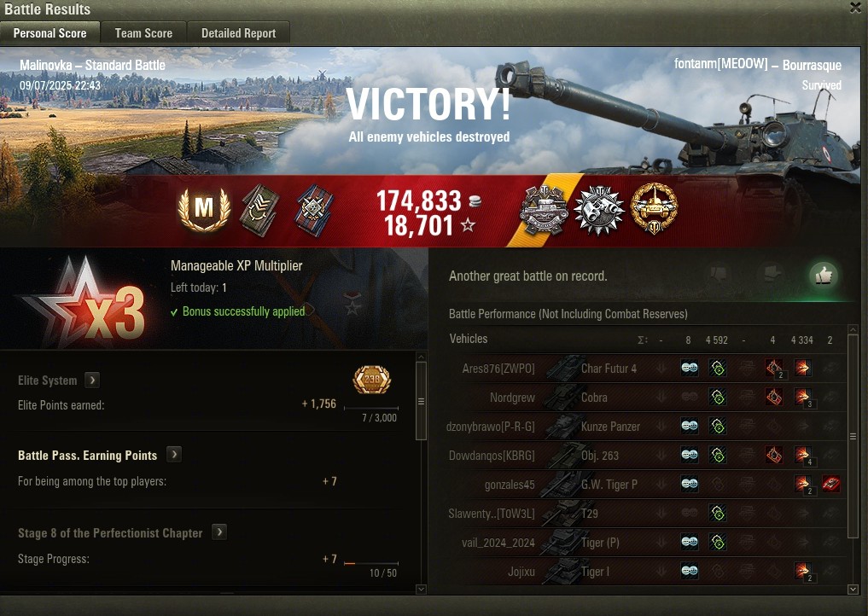The height and width of the screenshot is (616, 868).
Task: Expand Stage 8 Perfectionist Chapter arrow
Action: 219,532
